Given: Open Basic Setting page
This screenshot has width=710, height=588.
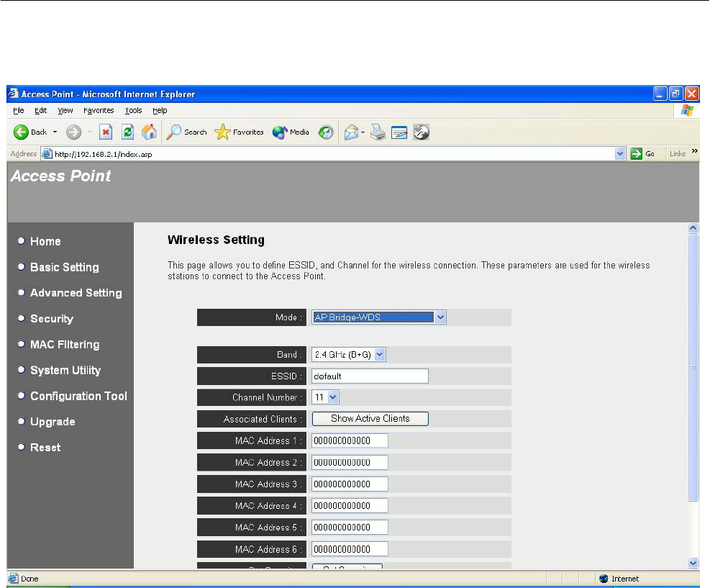Looking at the screenshot, I should (64, 267).
